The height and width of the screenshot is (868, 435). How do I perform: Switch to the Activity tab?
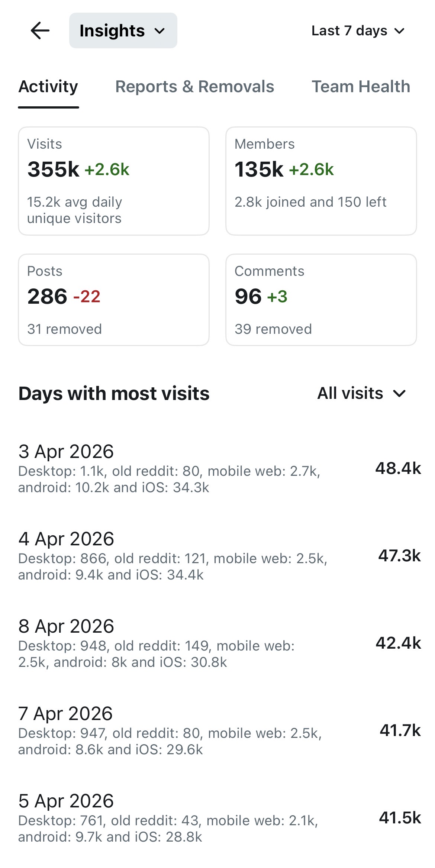pos(48,87)
